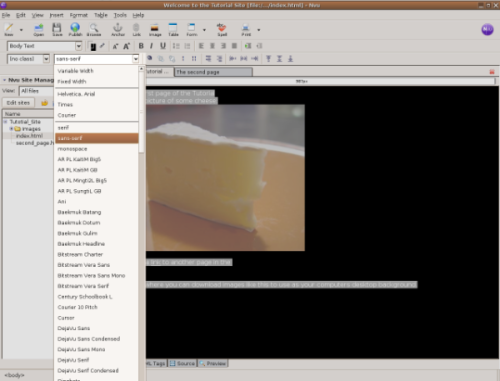Click the Browse magnifier icon
Screen dimensions: 500x381
(94, 29)
